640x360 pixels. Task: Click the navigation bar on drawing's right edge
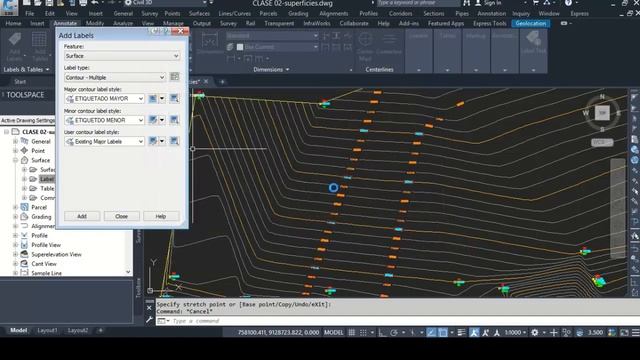pyautogui.click(x=618, y=208)
